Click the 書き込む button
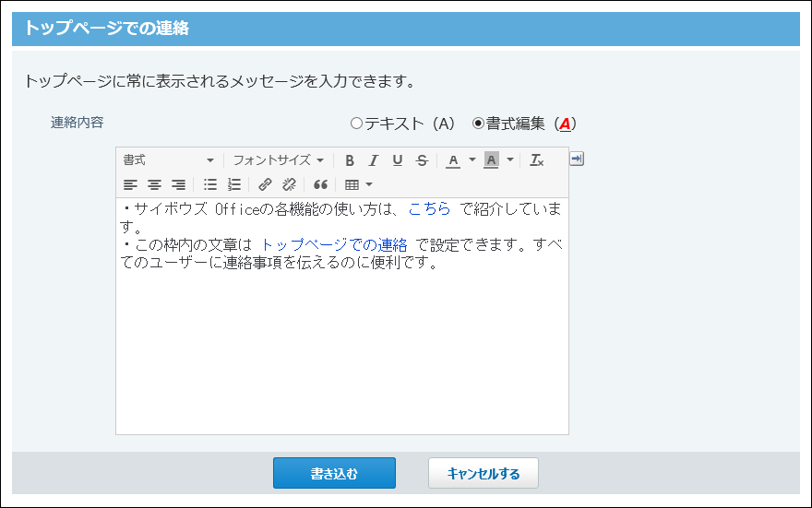 pos(335,473)
